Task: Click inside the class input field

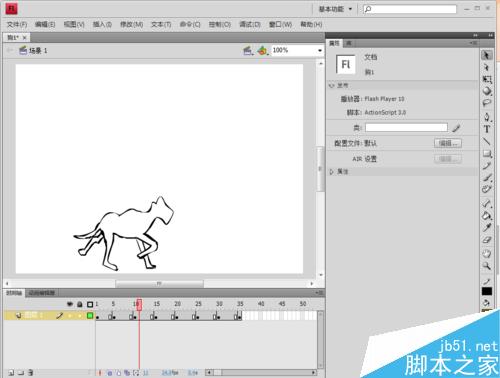Action: [406, 128]
